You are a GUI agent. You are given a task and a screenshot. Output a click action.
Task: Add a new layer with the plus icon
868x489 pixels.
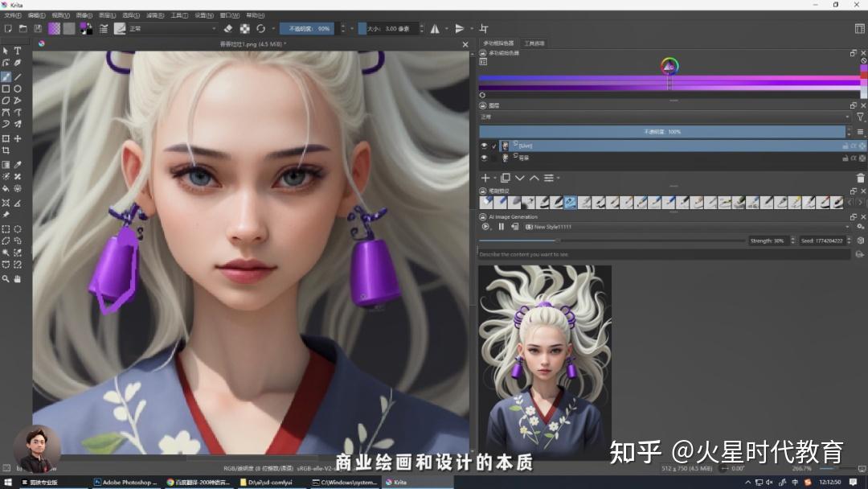coord(484,178)
